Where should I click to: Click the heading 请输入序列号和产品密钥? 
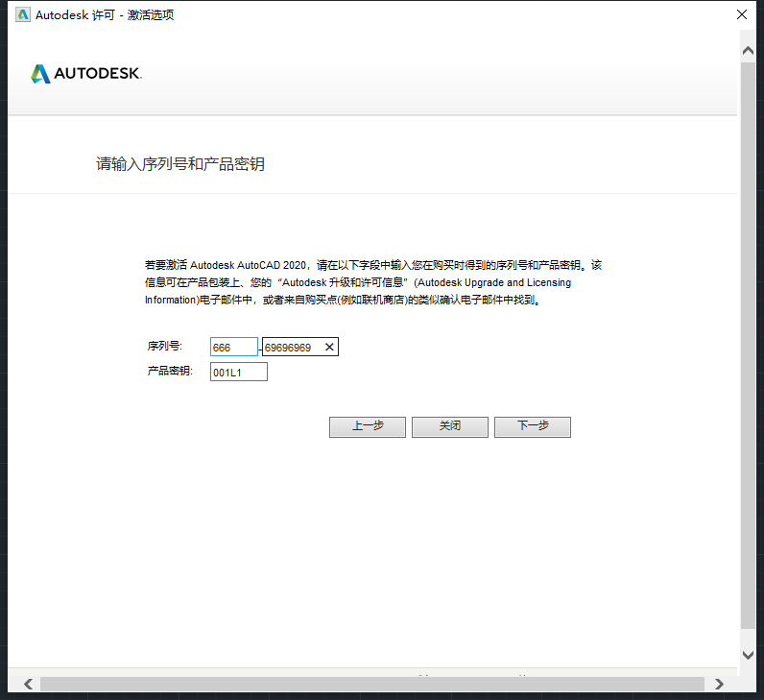click(179, 164)
